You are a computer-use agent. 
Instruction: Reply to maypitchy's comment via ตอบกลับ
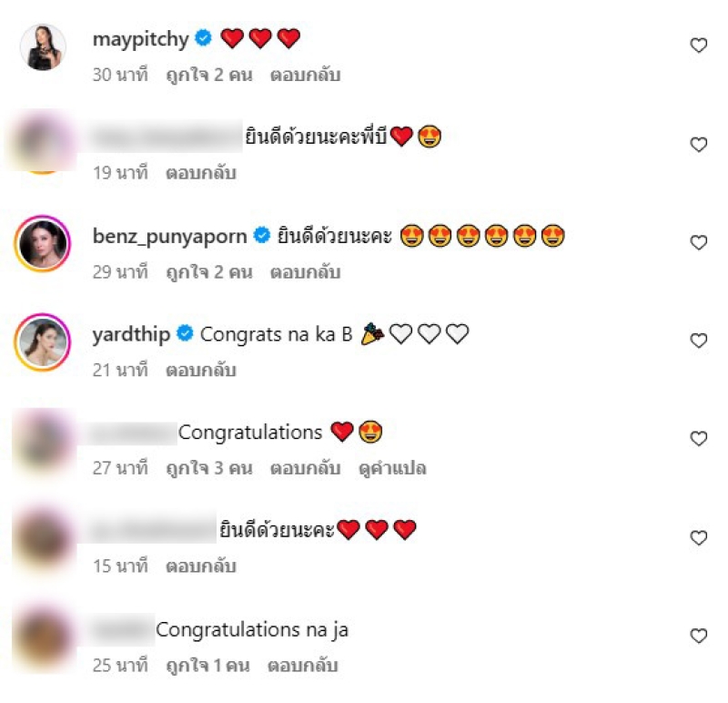(x=305, y=76)
